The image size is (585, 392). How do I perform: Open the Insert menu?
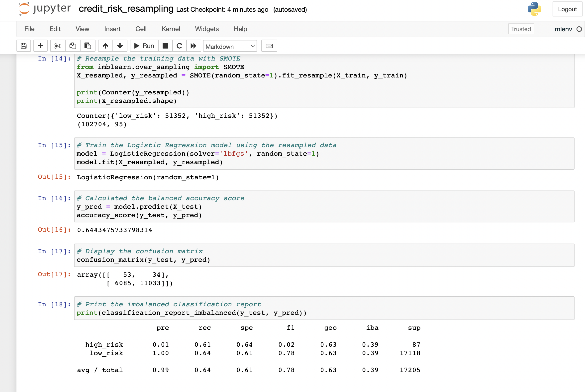[112, 29]
